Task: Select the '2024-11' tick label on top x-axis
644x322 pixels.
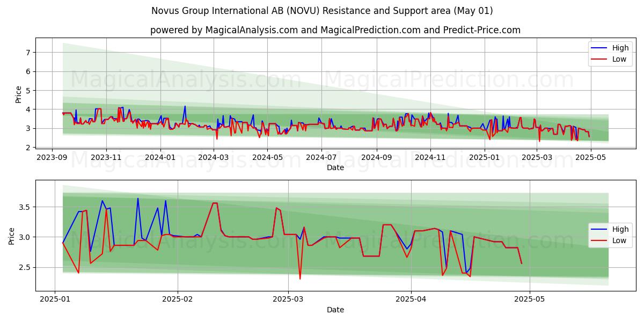Action: (430, 157)
